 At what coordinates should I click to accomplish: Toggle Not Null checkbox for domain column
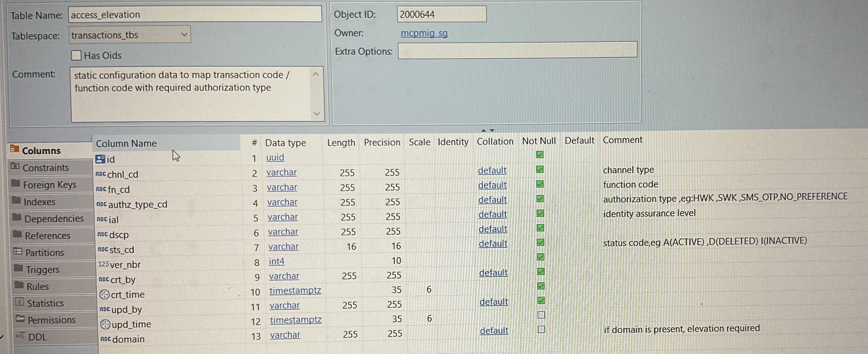[541, 329]
